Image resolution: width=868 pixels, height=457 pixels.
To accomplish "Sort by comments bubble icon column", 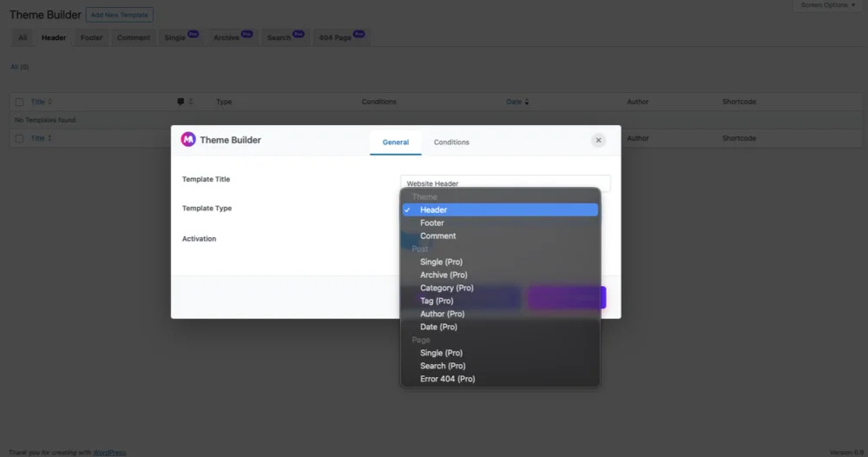I will point(184,102).
